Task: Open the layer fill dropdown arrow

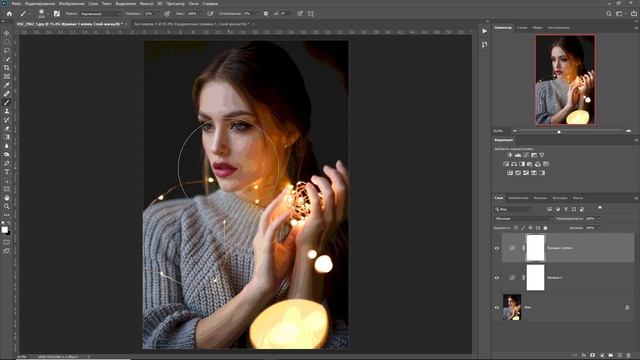Action: [x=599, y=228]
